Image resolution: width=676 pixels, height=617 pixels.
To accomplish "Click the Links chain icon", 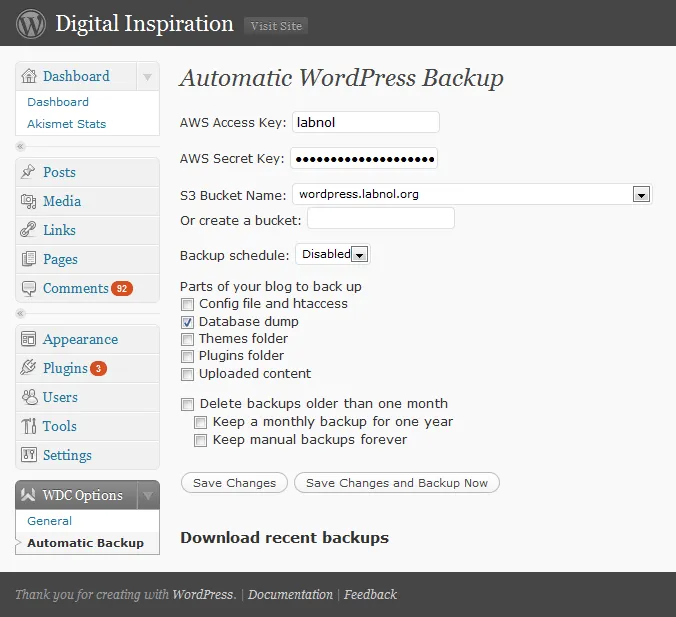I will [28, 230].
